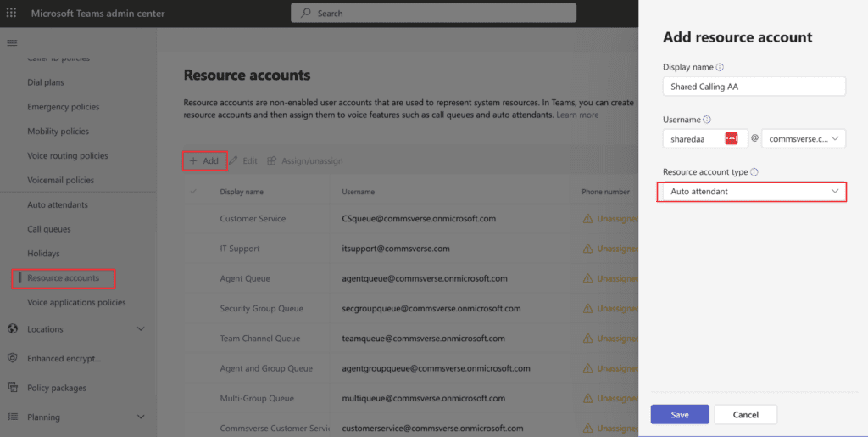Click the Save button
This screenshot has height=437, width=868.
(x=680, y=414)
